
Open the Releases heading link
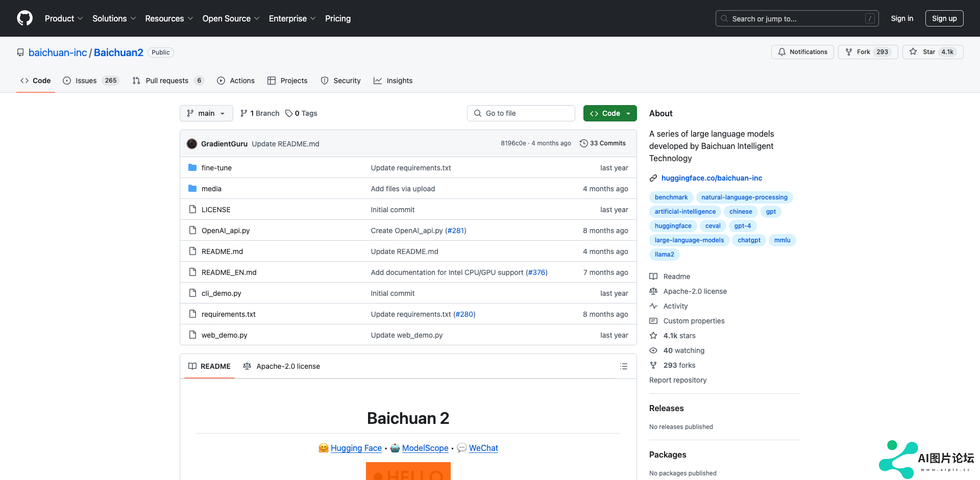point(666,408)
